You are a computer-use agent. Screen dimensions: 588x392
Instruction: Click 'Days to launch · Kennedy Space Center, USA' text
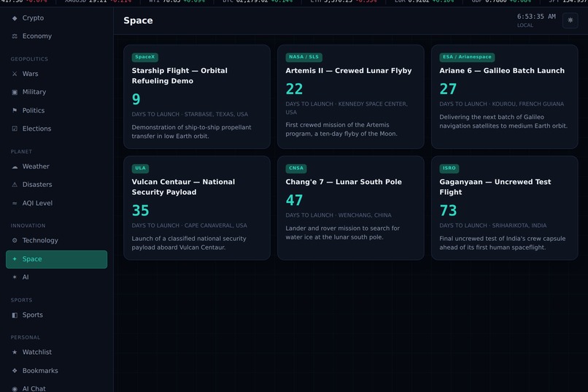click(x=347, y=108)
